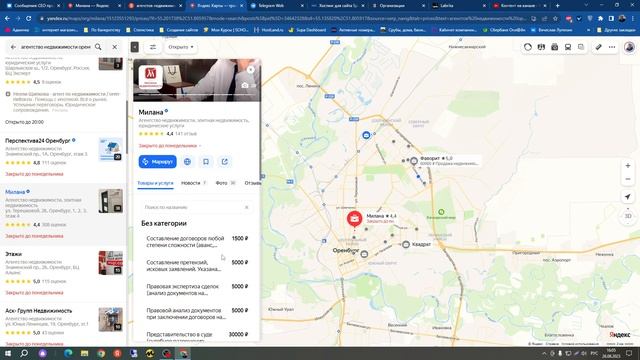Open Windows taskbar search

point(24,353)
